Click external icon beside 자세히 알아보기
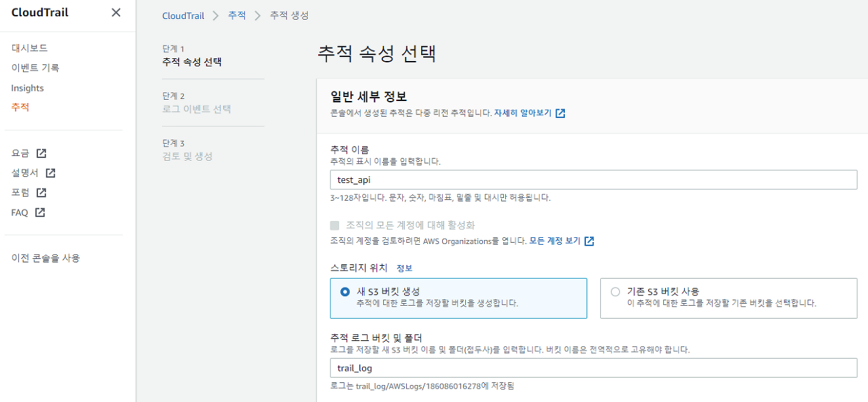The image size is (868, 402). click(x=560, y=113)
